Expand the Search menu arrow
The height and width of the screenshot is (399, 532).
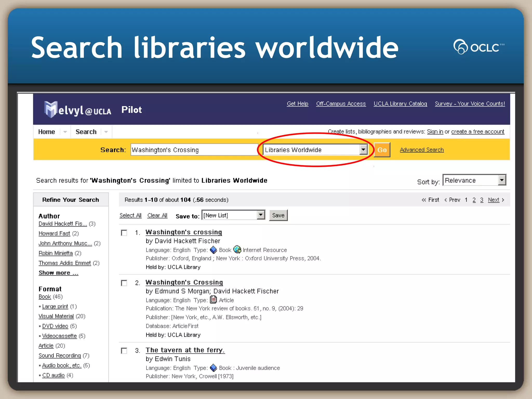pos(106,132)
